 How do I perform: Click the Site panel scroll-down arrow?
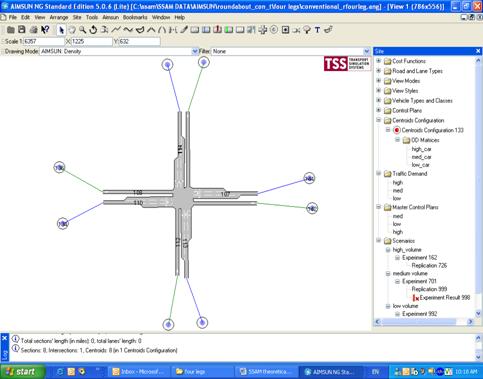pos(478,314)
